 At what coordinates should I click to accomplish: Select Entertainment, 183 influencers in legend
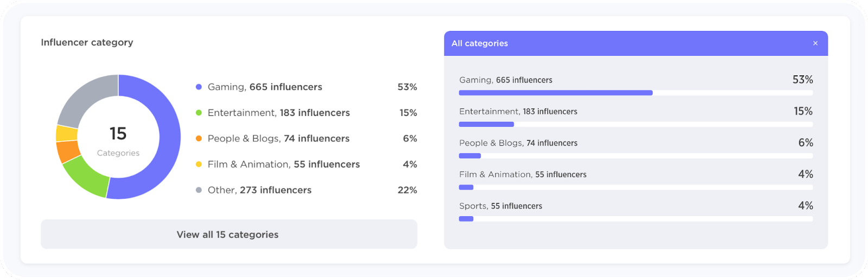[x=278, y=113]
